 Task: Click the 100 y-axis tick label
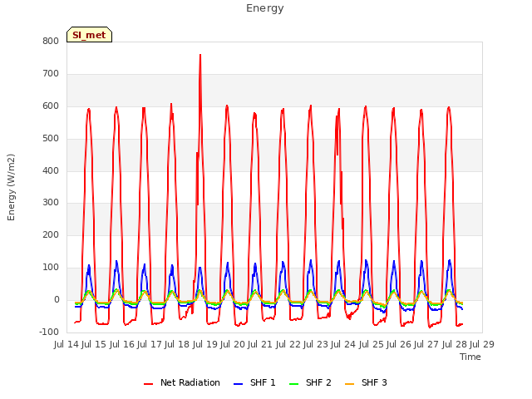coord(51,268)
